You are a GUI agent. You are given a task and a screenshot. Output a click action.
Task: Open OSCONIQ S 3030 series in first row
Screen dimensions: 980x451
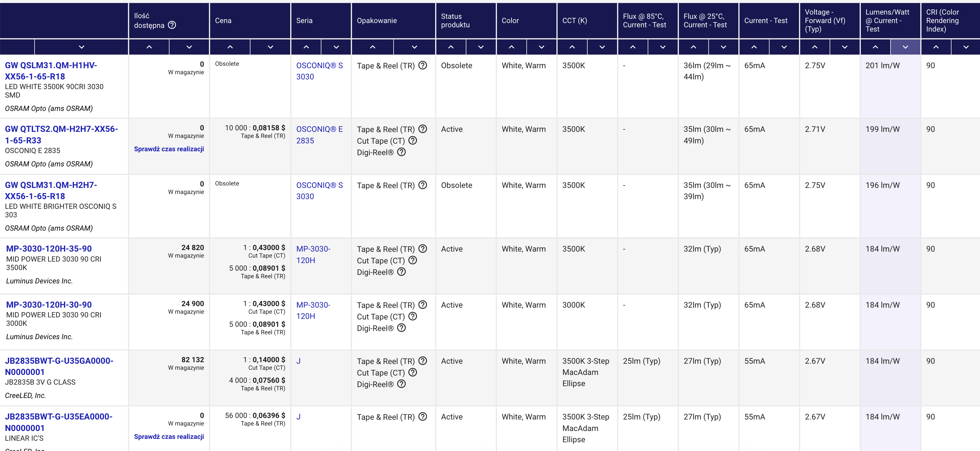click(320, 71)
